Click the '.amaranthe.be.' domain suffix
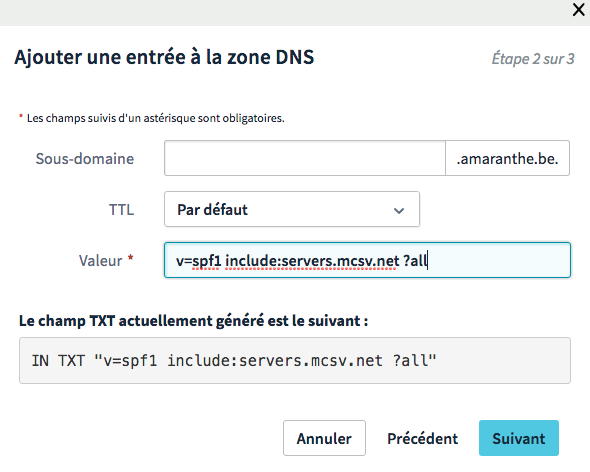The image size is (590, 472). tap(507, 158)
